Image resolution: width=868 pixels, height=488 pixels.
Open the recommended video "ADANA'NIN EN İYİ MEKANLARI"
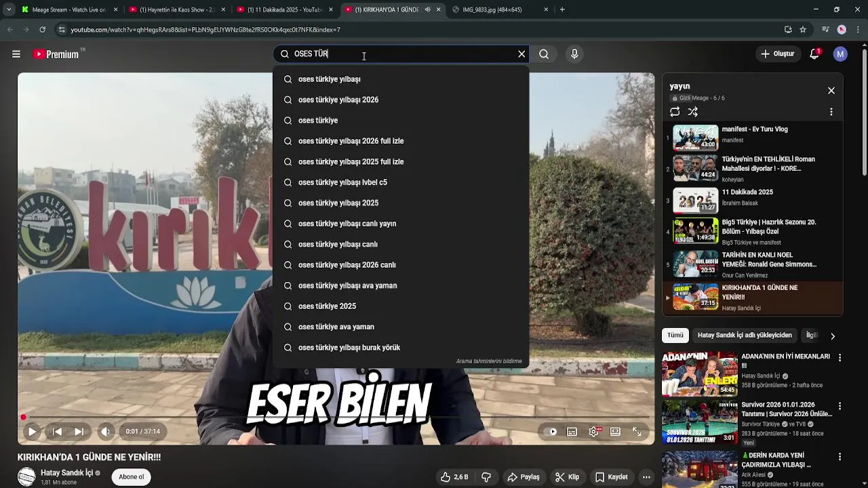click(785, 361)
